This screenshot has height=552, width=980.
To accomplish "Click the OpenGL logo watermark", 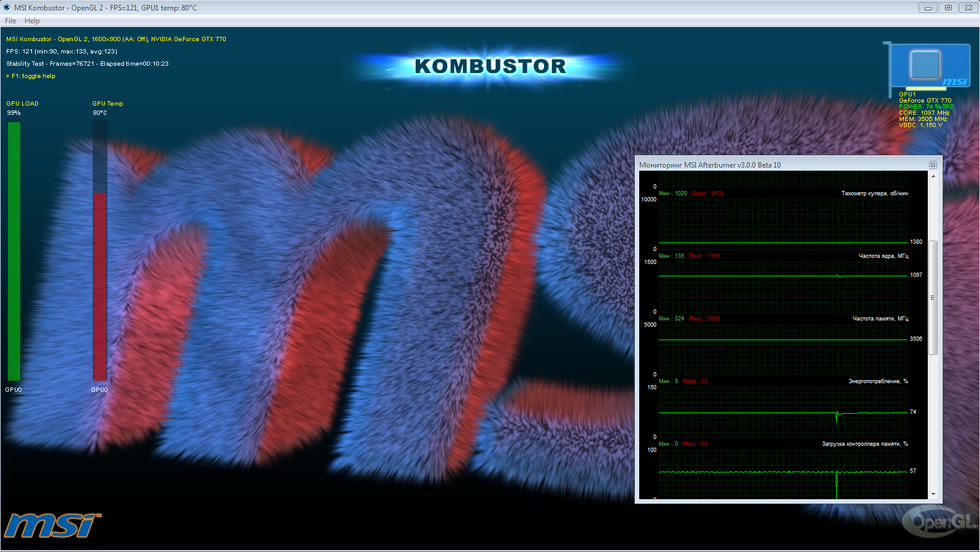I will pyautogui.click(x=939, y=523).
